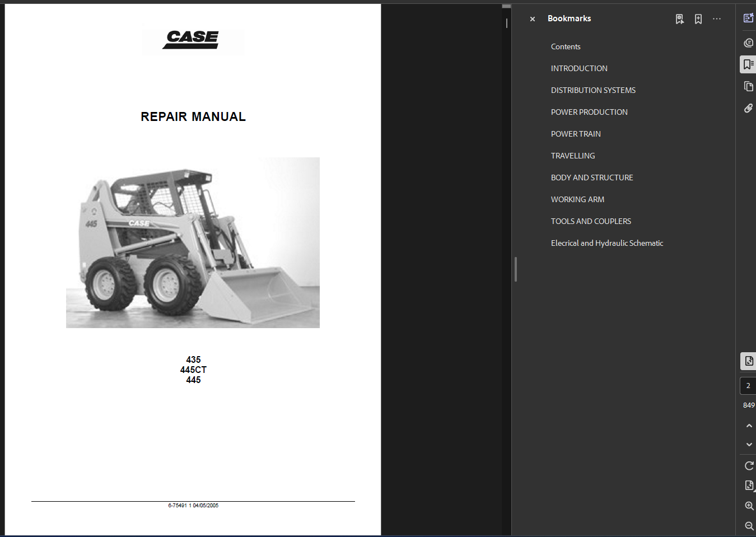Click the skid steer loader image
This screenshot has width=756, height=537.
click(193, 242)
